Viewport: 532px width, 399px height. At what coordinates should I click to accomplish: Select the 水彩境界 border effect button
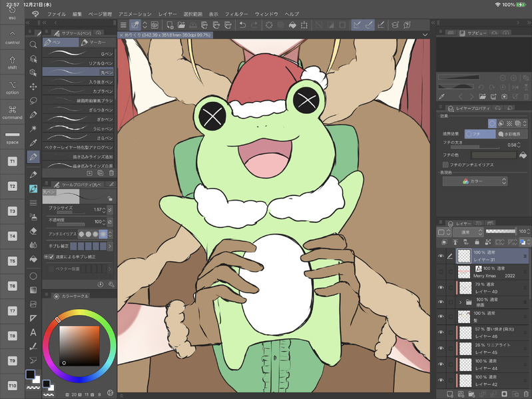[x=512, y=134]
